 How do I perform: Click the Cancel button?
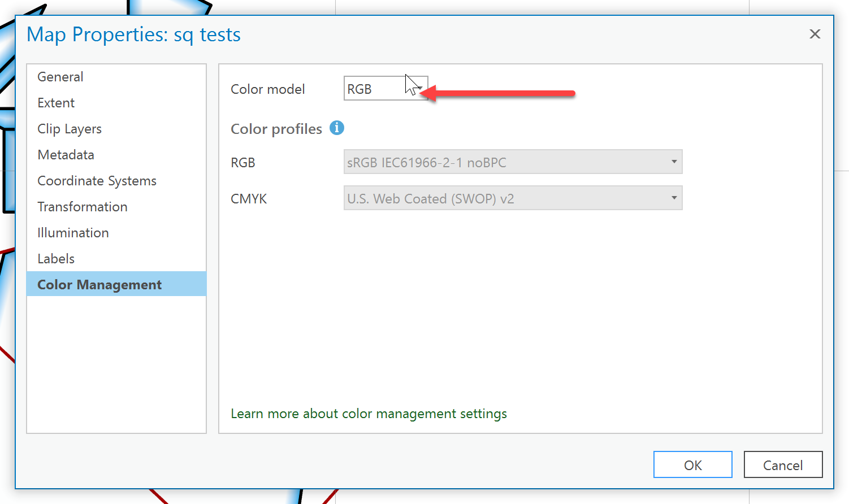pyautogui.click(x=783, y=464)
